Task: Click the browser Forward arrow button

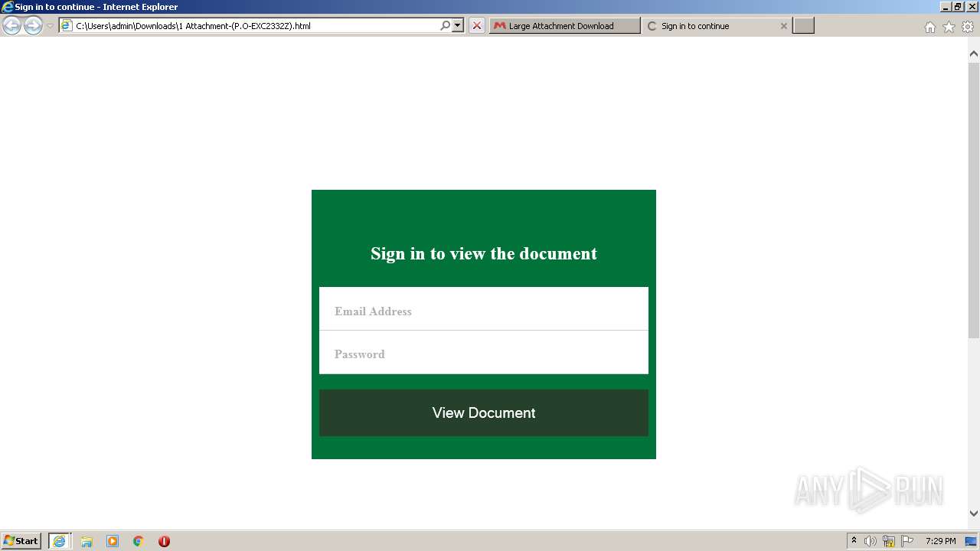Action: pyautogui.click(x=33, y=26)
